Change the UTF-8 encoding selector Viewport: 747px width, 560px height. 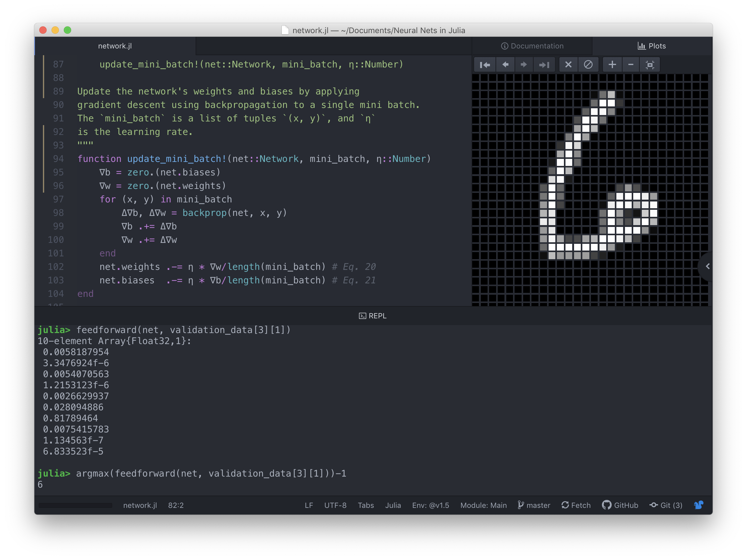335,505
